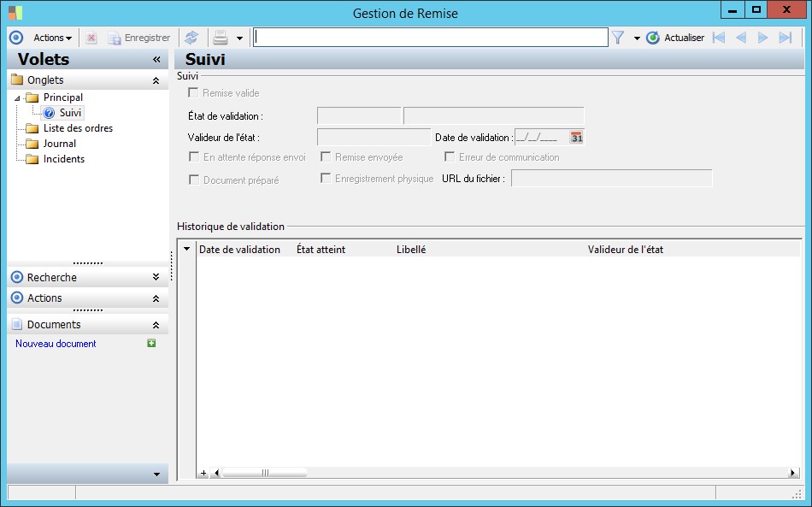Toggle the Document préparé checkbox
The image size is (812, 507).
point(194,180)
